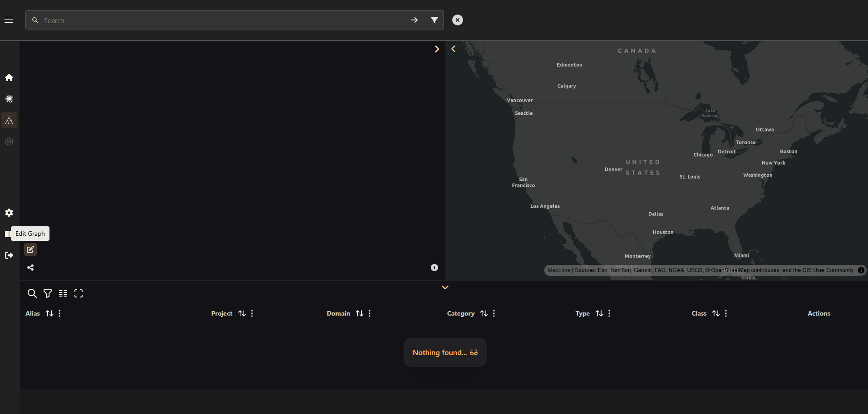Sort table by Class
Viewport: 868px width, 414px height.
[716, 313]
